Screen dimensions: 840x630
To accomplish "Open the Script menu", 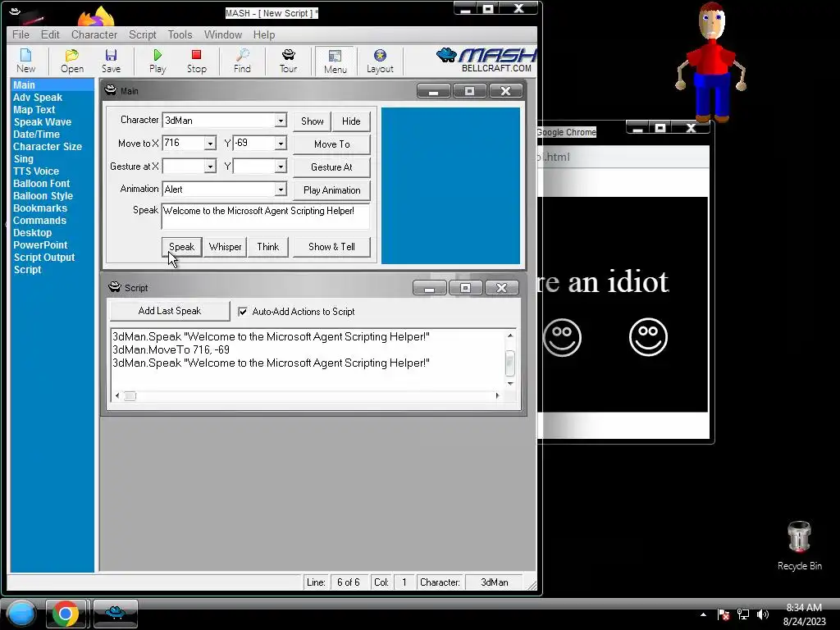I will pos(143,34).
